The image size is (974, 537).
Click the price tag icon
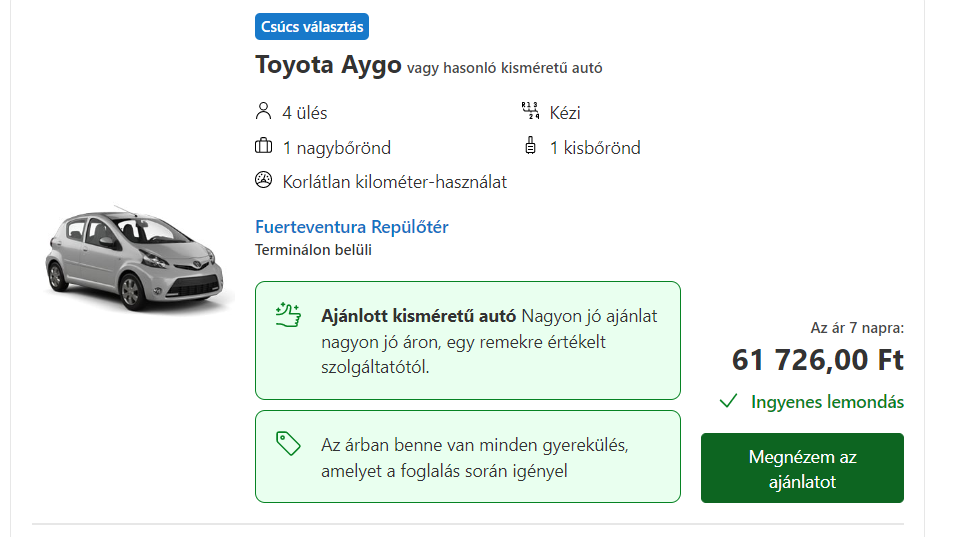(x=288, y=444)
